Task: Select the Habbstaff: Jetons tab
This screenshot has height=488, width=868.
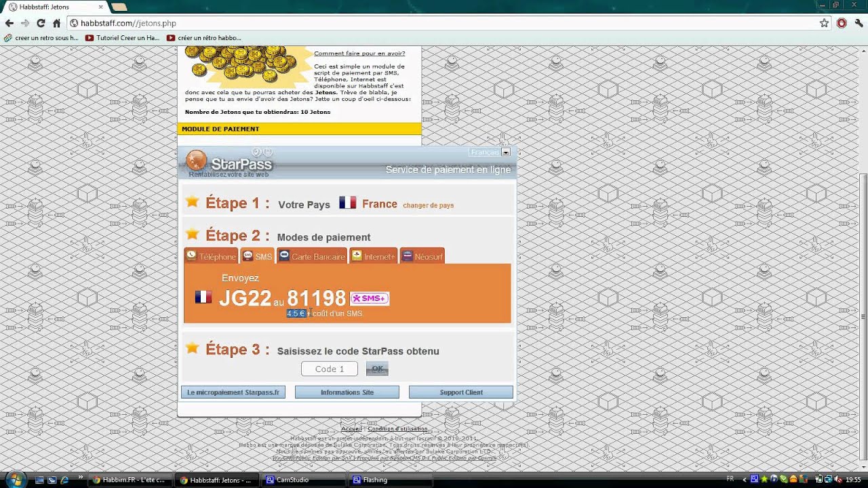Action: click(x=56, y=7)
